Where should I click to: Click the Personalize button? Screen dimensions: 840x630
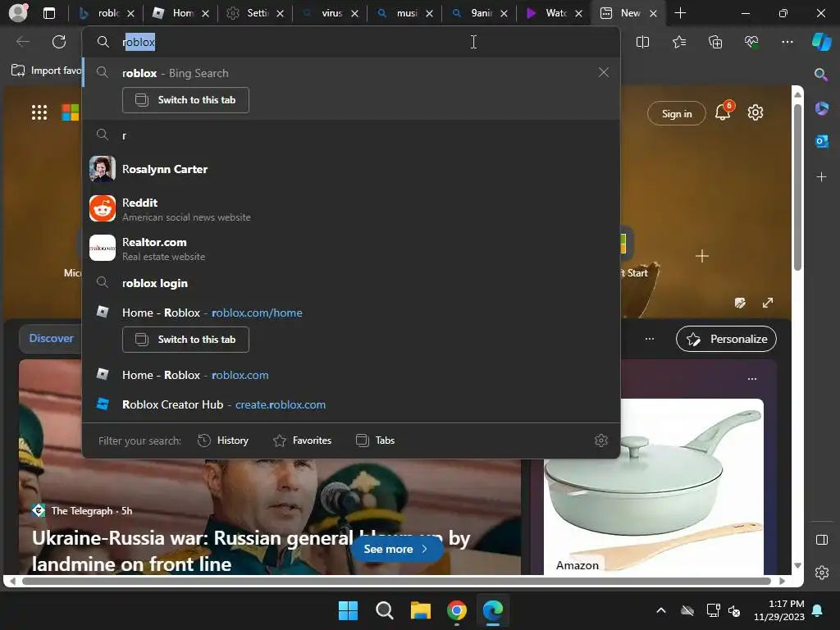(x=727, y=339)
